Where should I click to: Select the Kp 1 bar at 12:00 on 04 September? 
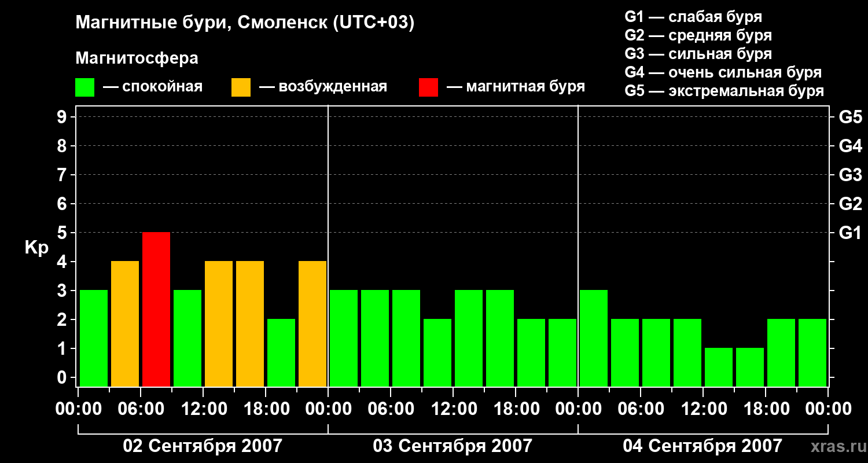[719, 368]
